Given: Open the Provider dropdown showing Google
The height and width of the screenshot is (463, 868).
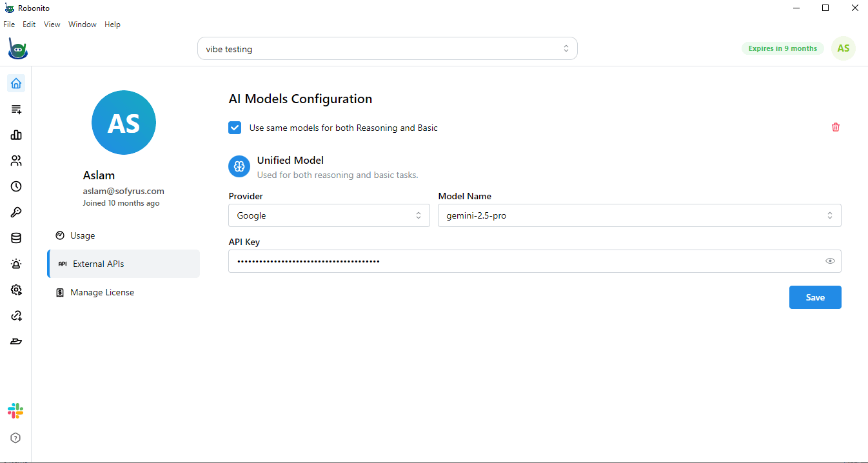Looking at the screenshot, I should (x=329, y=215).
